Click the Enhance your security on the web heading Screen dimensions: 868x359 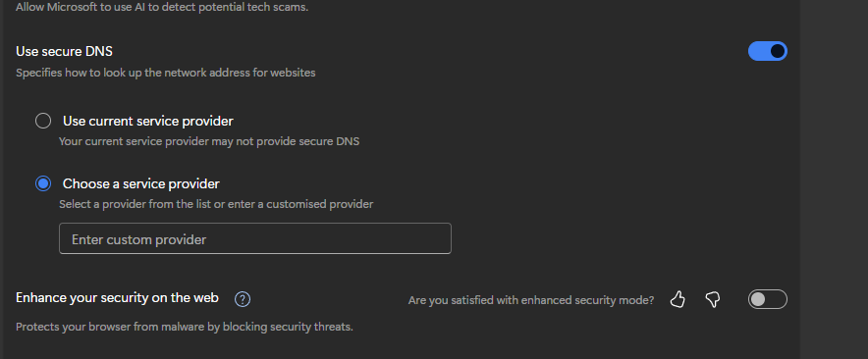point(118,298)
